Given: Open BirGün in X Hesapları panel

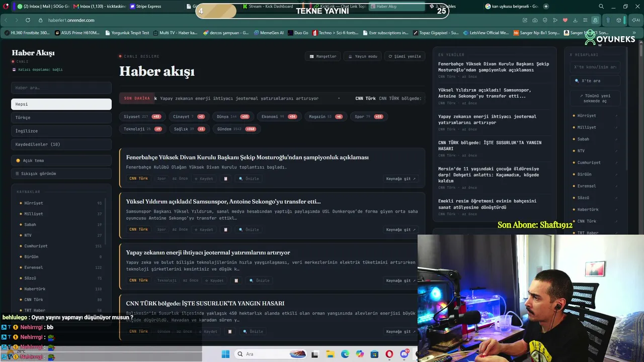Looking at the screenshot, I should tap(595, 174).
